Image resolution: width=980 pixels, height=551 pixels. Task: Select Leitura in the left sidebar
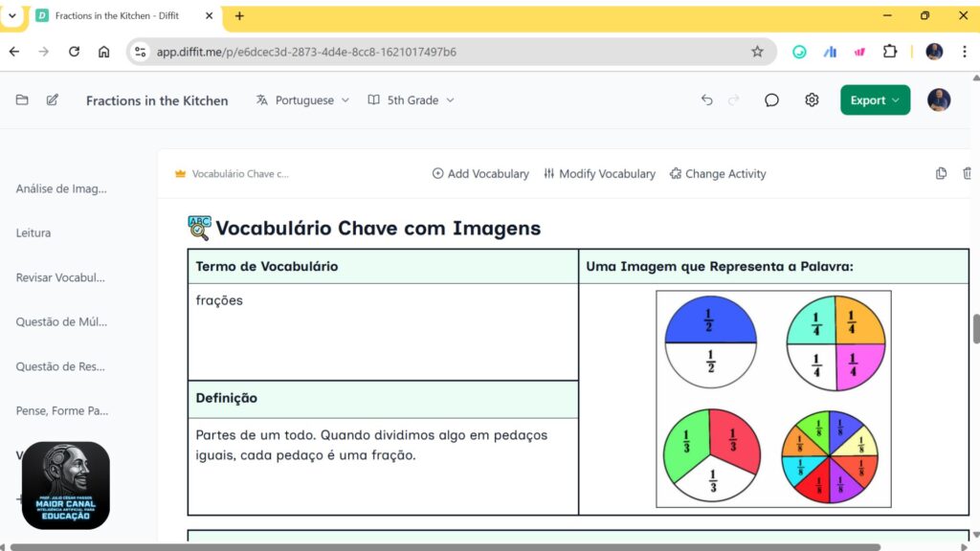coord(33,232)
